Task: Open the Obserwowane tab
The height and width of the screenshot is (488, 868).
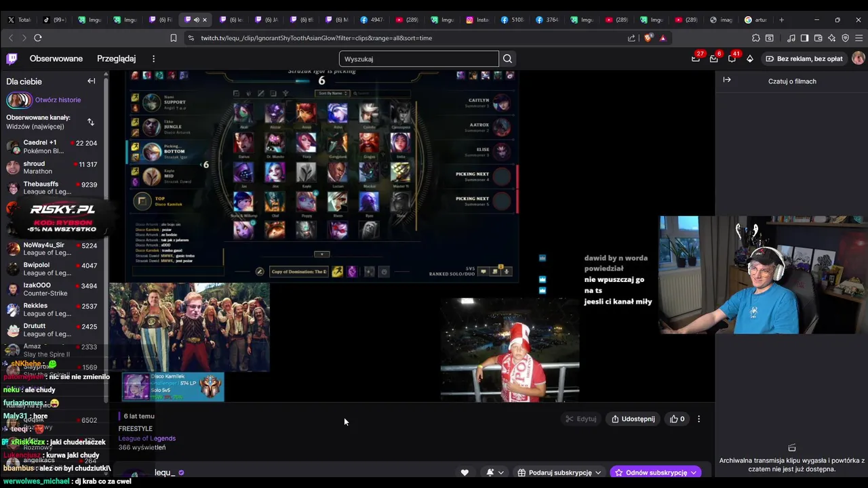Action: (x=56, y=59)
